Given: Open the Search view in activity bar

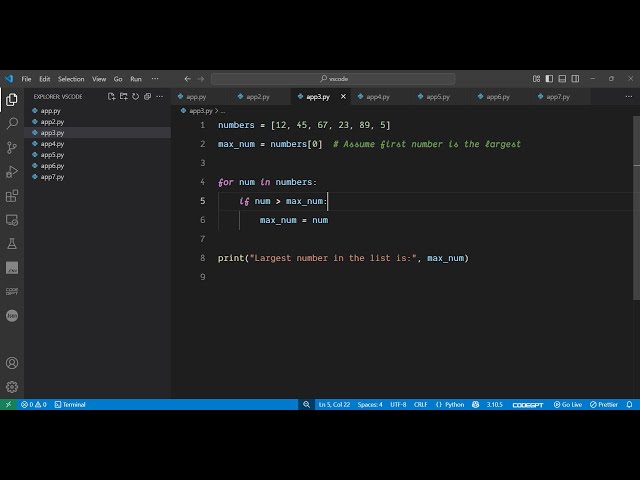Looking at the screenshot, I should [x=12, y=123].
